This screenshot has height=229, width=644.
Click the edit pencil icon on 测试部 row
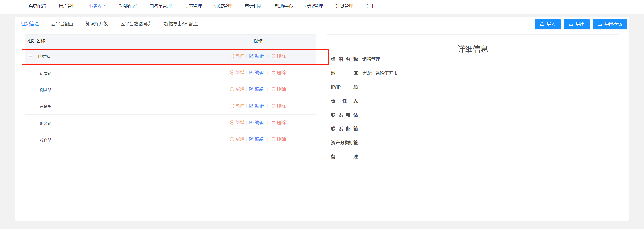[251, 89]
